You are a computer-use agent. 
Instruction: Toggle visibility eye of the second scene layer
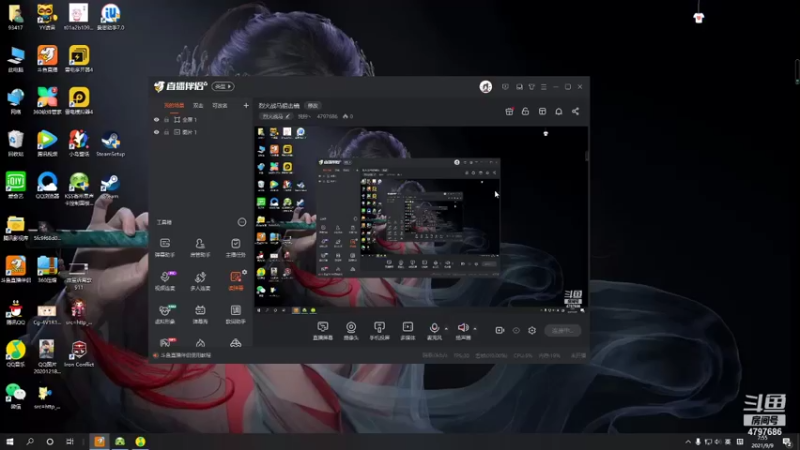157,132
